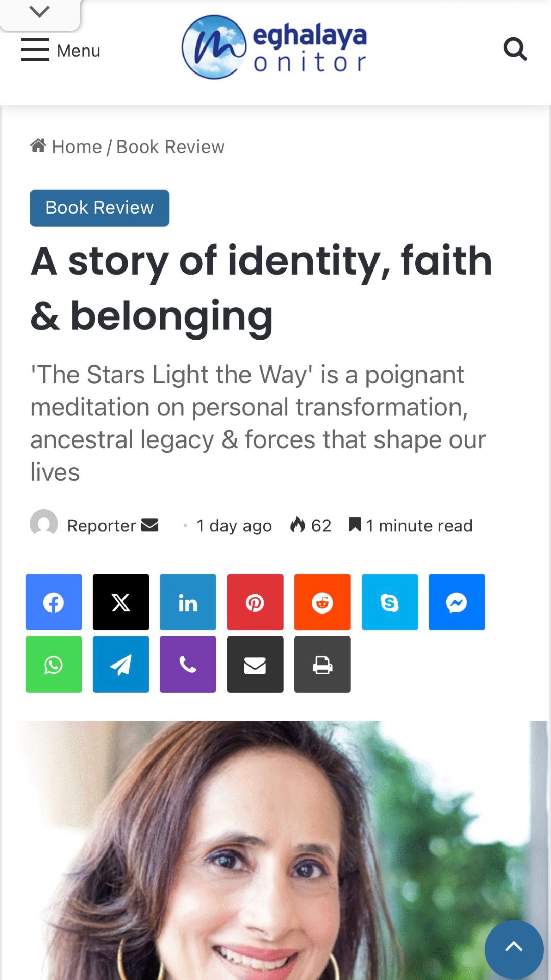Share article on Reddit
This screenshot has width=551, height=980.
[322, 602]
